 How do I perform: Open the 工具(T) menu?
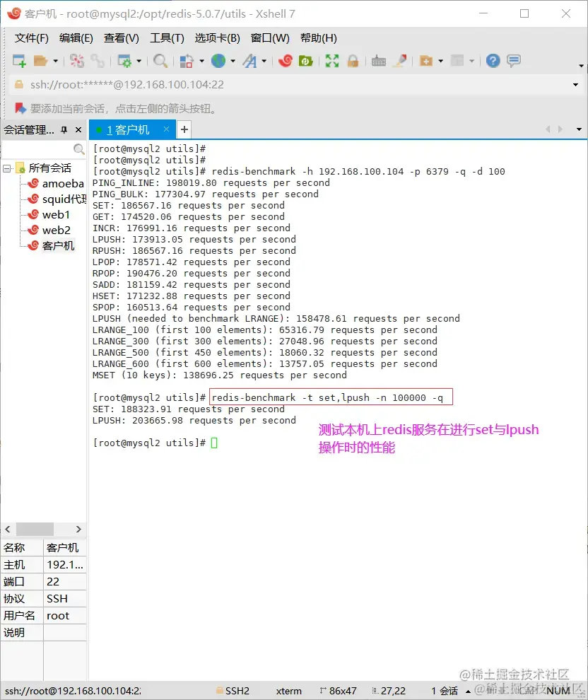tap(167, 38)
